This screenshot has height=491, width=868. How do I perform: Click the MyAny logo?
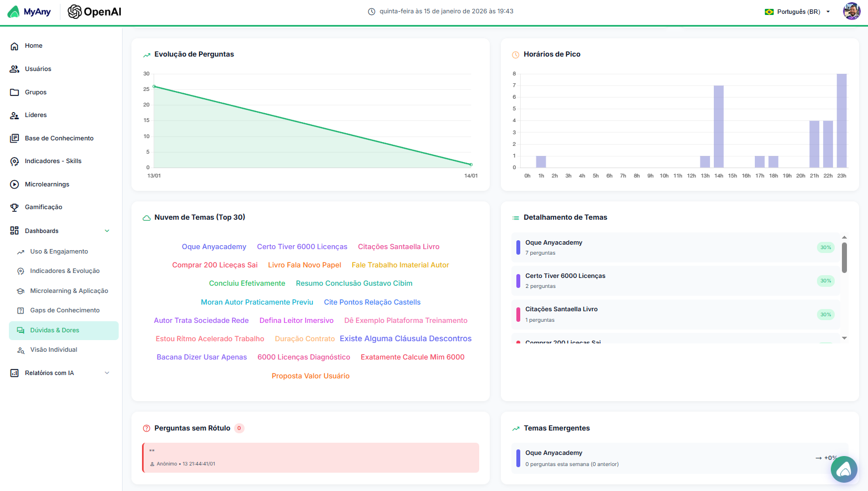click(x=29, y=11)
